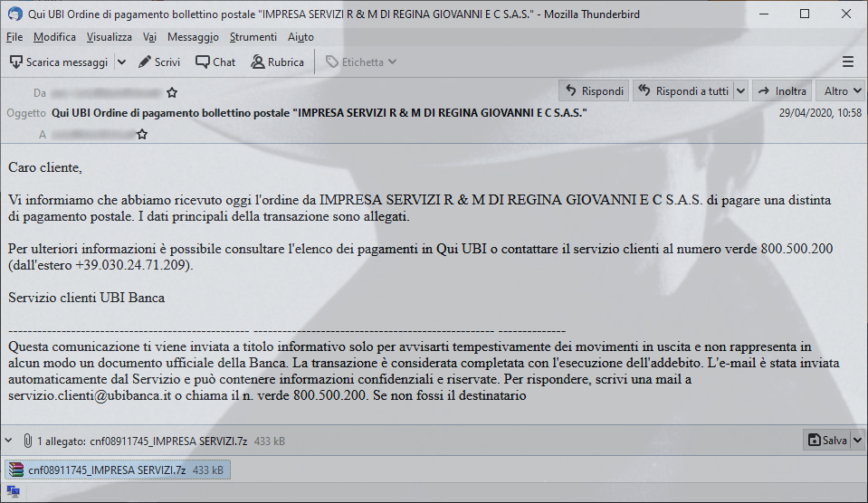Click Salva to save the attachment
Screen dimensions: 868x503
(827, 440)
